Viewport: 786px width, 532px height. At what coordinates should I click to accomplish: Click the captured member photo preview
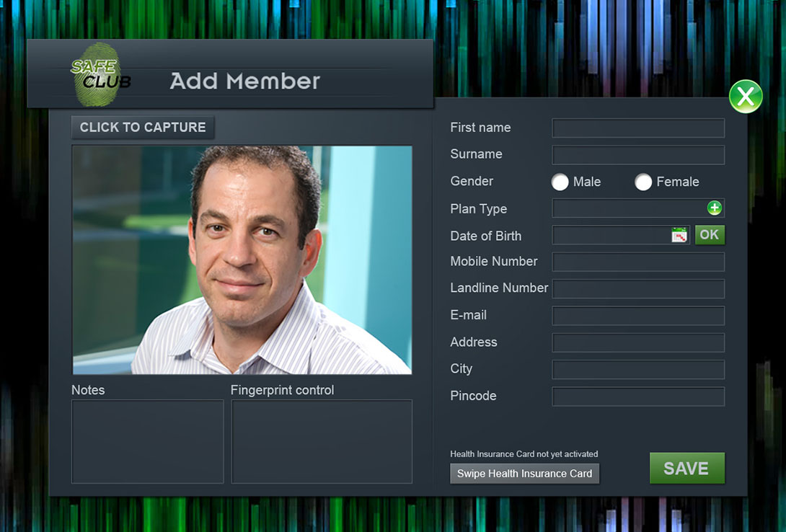(x=242, y=260)
